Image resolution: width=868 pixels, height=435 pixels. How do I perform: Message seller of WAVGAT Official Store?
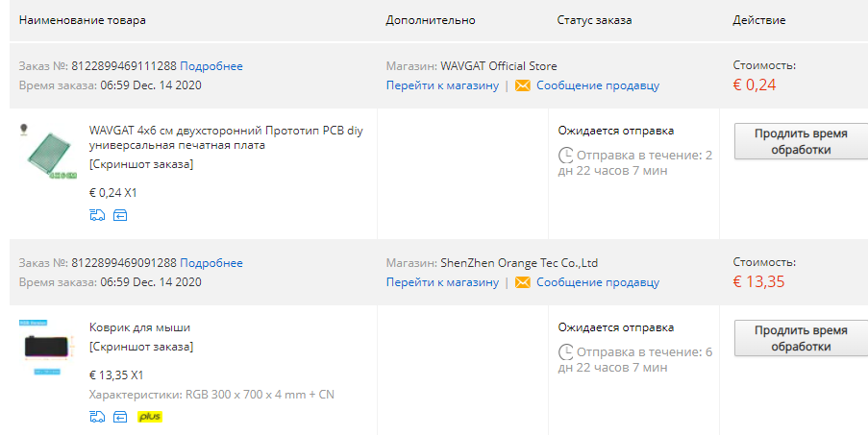(598, 85)
